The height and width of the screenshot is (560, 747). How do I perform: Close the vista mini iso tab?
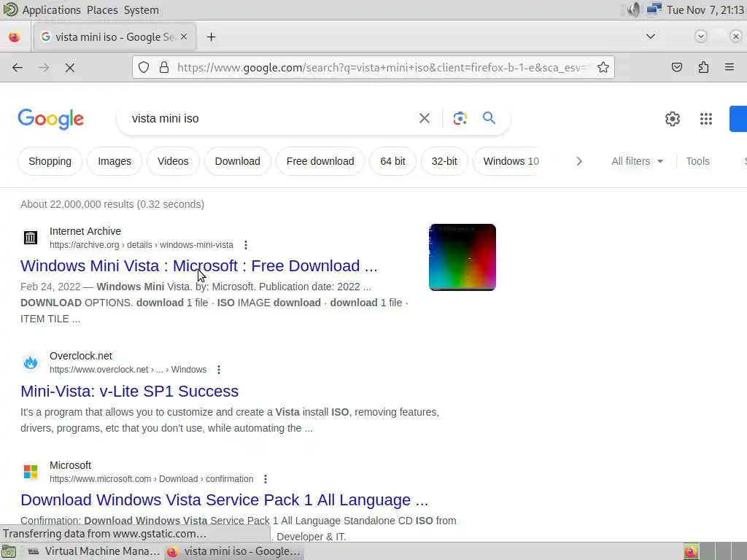click(184, 36)
